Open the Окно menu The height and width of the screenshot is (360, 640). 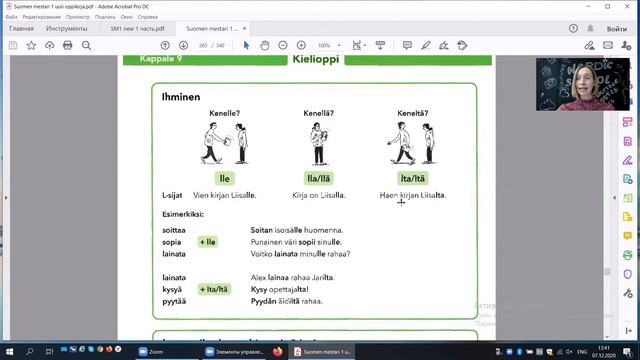tap(127, 17)
